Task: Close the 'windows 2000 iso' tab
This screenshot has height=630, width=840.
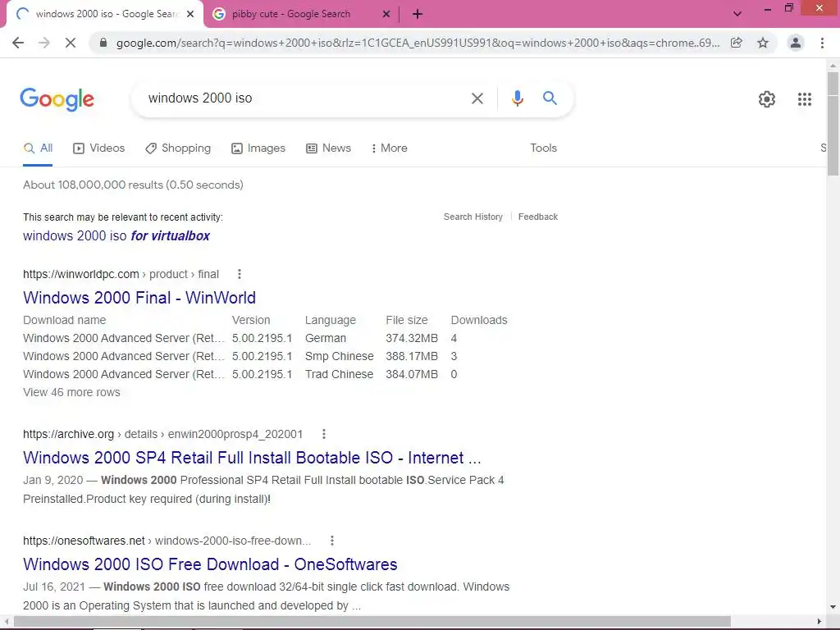Action: pyautogui.click(x=190, y=14)
